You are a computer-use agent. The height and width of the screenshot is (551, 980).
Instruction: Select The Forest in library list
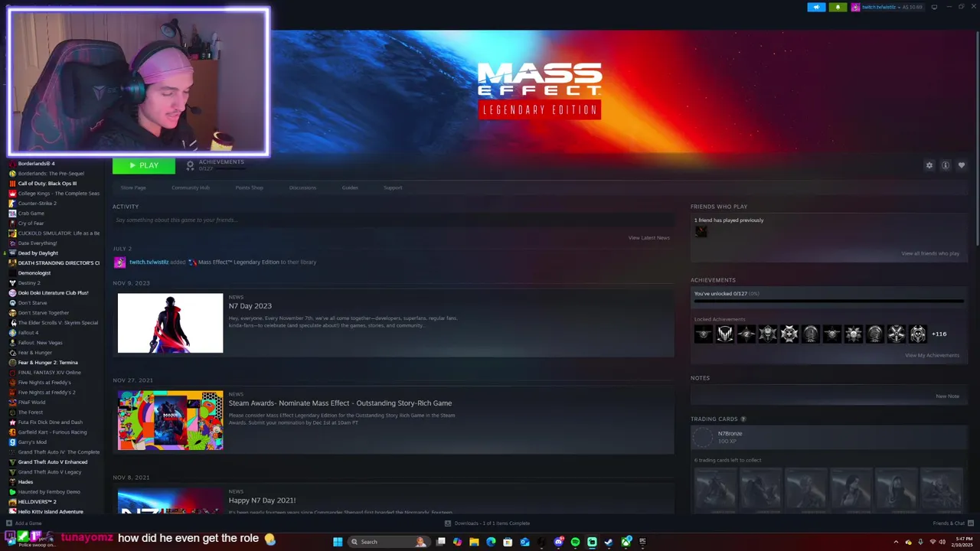(30, 412)
